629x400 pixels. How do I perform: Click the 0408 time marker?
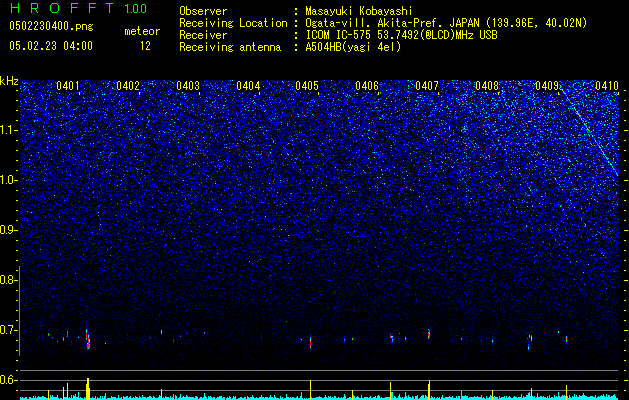[x=487, y=86]
